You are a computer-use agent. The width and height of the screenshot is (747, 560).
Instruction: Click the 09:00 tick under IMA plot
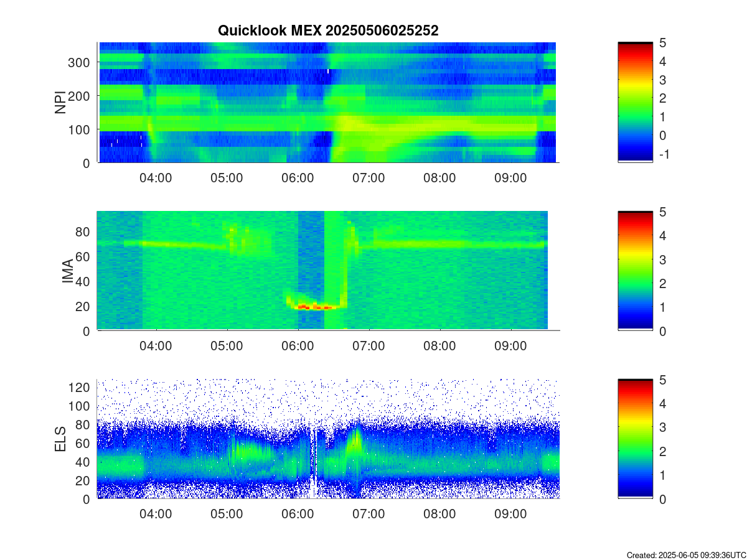[x=510, y=346]
